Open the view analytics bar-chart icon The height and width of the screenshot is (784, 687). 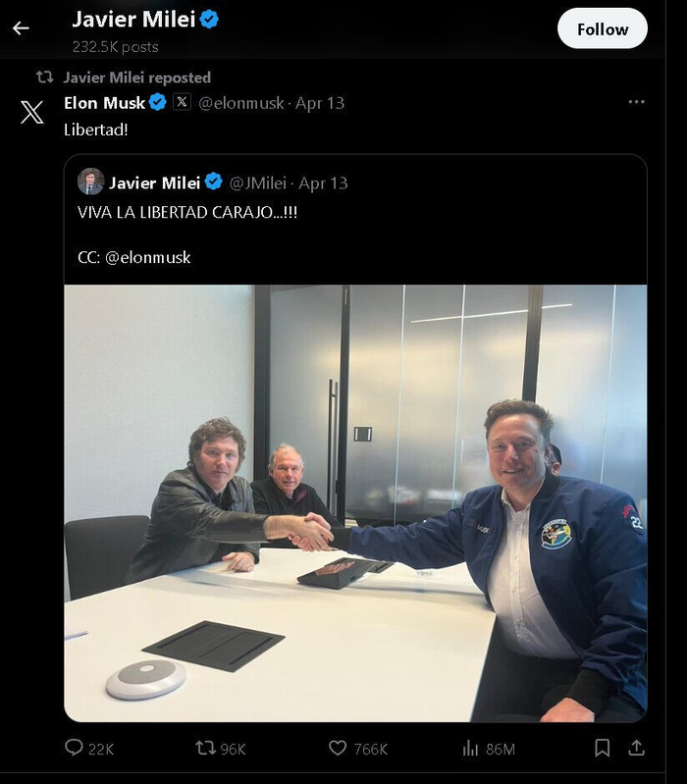click(472, 748)
